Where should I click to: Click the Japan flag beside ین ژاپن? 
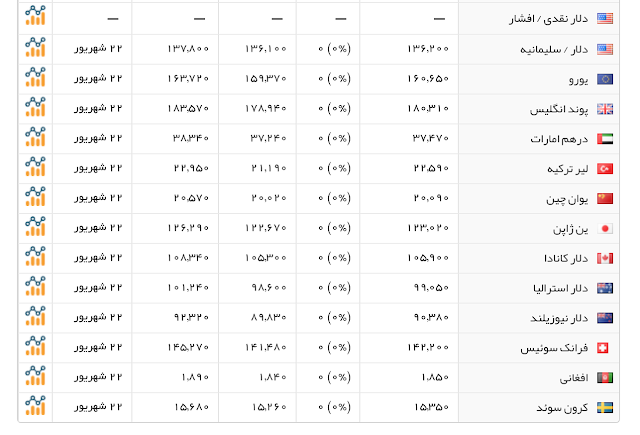coord(605,229)
